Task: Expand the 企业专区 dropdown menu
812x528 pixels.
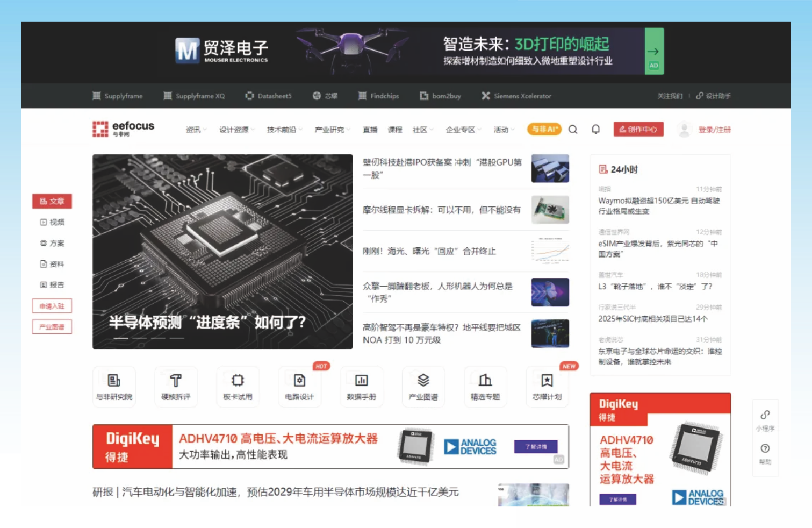Action: pos(463,130)
